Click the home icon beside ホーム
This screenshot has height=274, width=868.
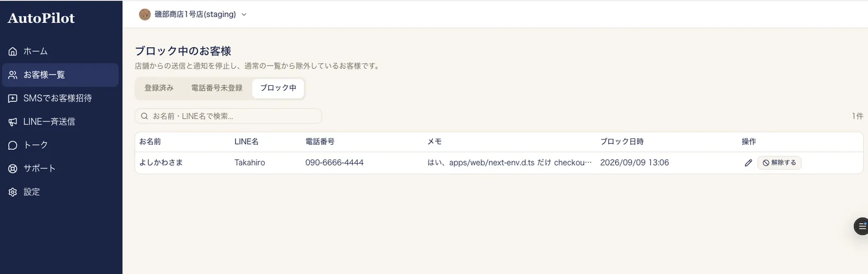point(12,52)
